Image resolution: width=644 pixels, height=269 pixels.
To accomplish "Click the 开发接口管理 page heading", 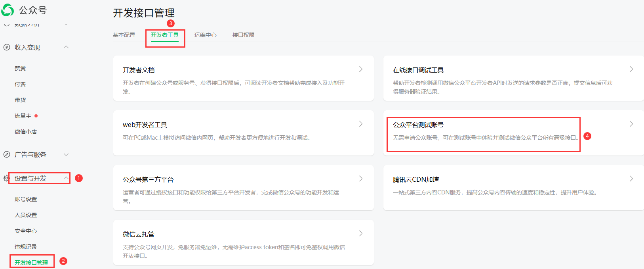I will (144, 13).
